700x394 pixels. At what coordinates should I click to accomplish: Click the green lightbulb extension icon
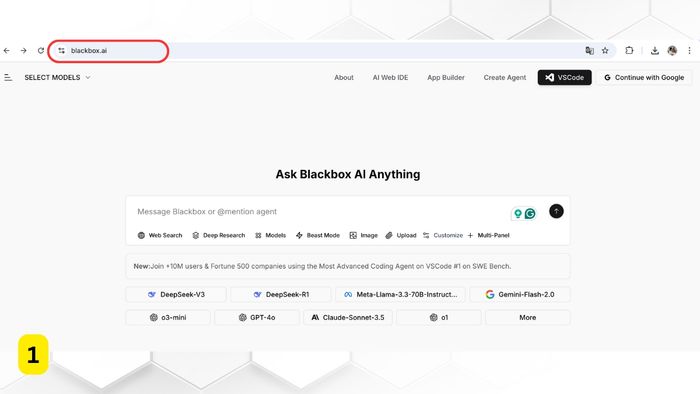[x=518, y=214]
